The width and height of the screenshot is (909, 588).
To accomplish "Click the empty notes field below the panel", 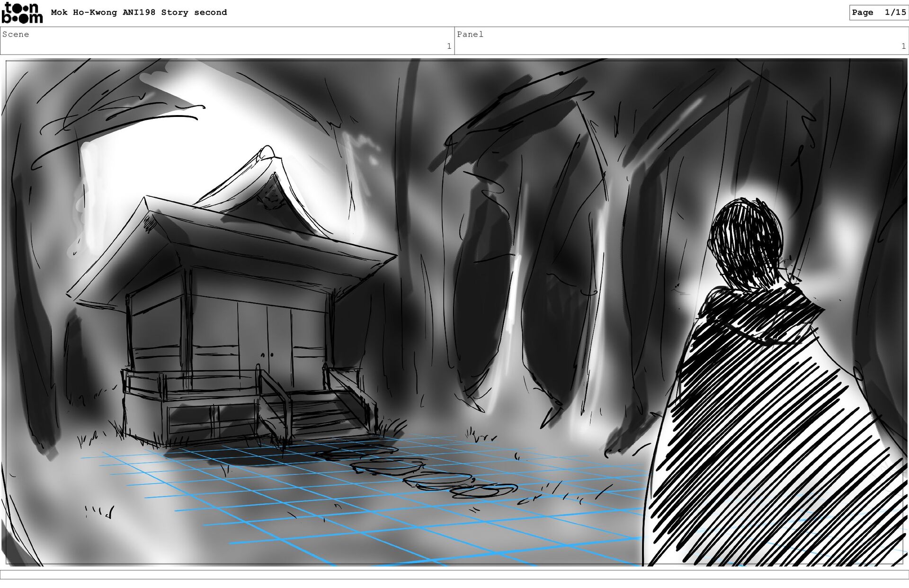I will click(x=454, y=574).
